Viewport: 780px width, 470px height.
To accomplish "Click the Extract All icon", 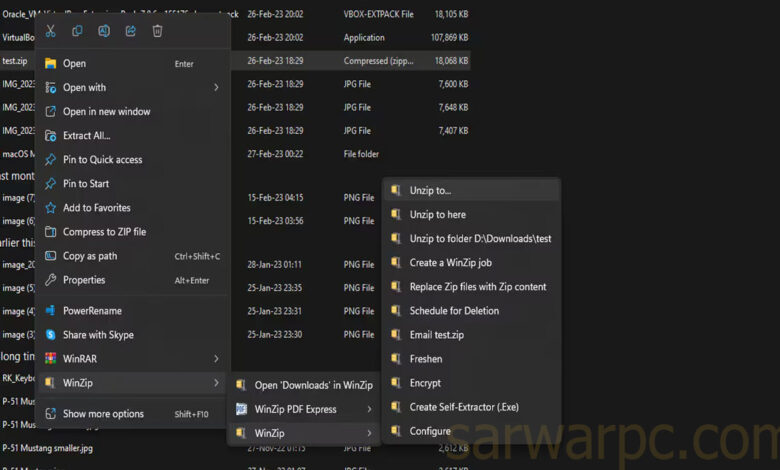I will coord(50,135).
